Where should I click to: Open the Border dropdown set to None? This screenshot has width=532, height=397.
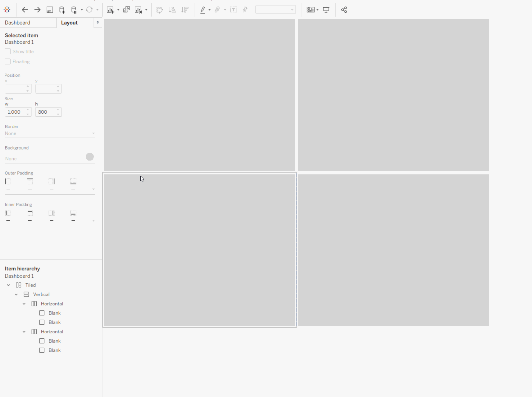tap(50, 133)
